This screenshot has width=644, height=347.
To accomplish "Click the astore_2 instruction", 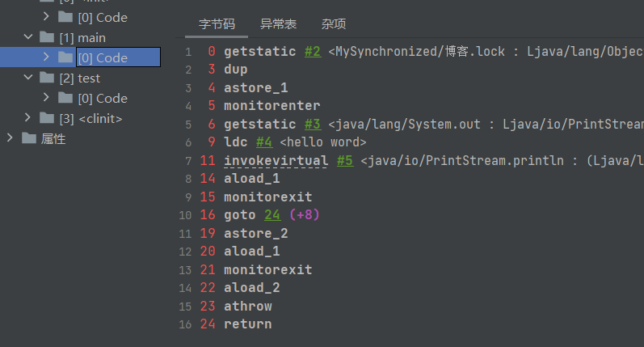I will pyautogui.click(x=256, y=234).
